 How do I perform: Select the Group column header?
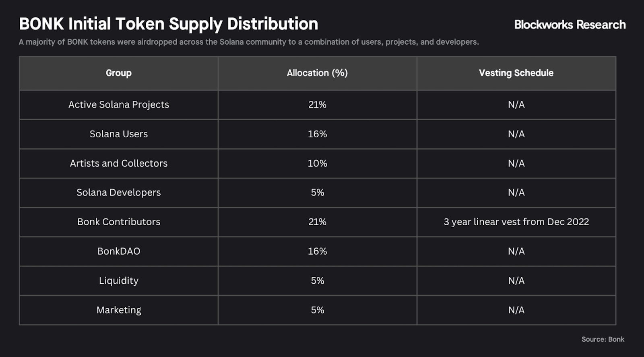119,73
